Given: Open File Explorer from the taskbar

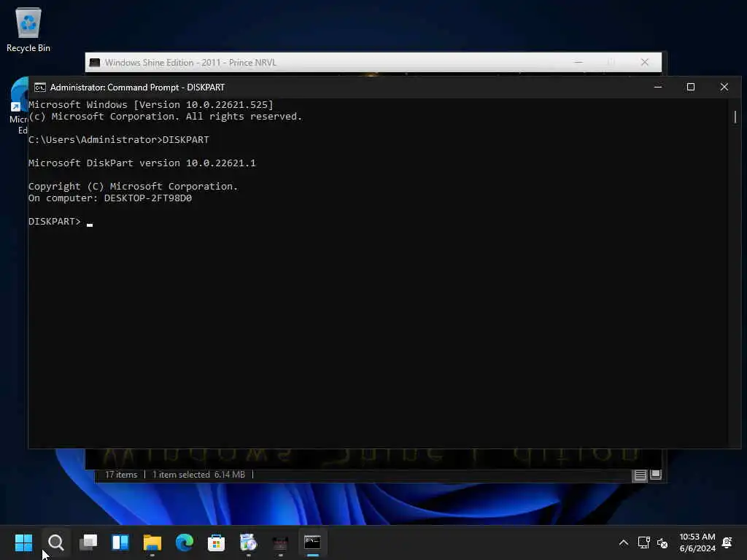Looking at the screenshot, I should [x=152, y=542].
